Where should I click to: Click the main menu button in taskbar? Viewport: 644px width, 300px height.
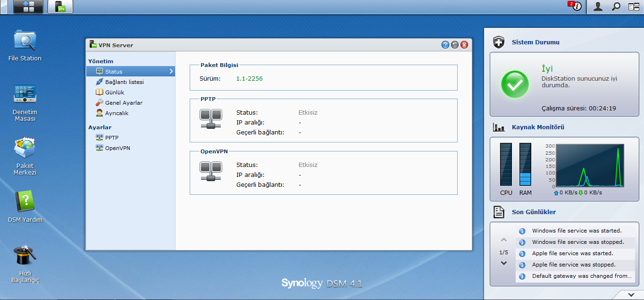(28, 7)
